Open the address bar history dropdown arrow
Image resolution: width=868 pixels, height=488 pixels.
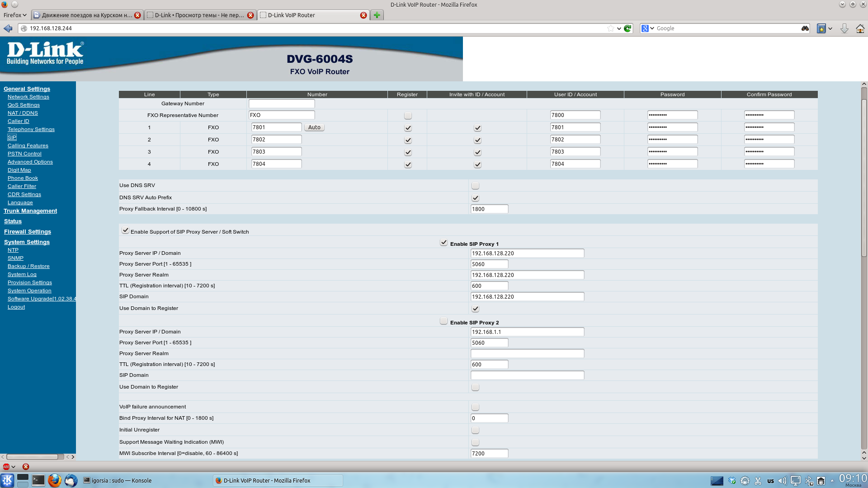pyautogui.click(x=619, y=28)
